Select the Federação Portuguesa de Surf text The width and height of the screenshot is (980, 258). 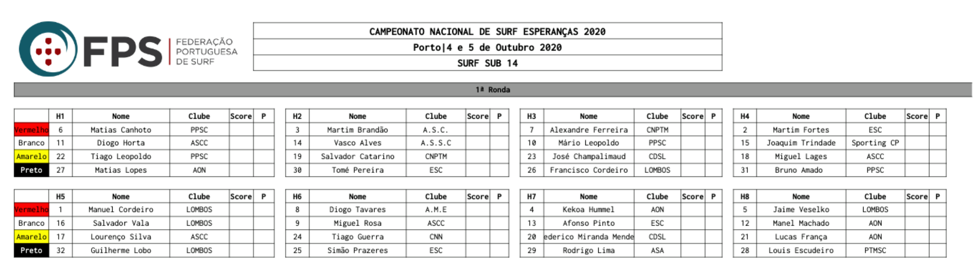pos(206,51)
